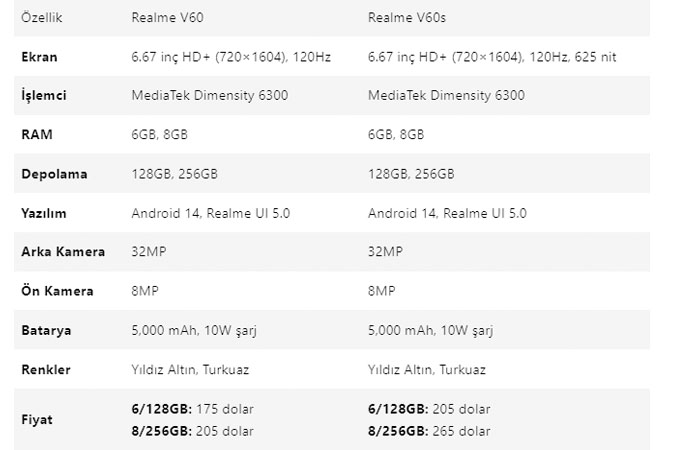Click the Depolama row label
The image size is (690, 450).
click(x=54, y=174)
